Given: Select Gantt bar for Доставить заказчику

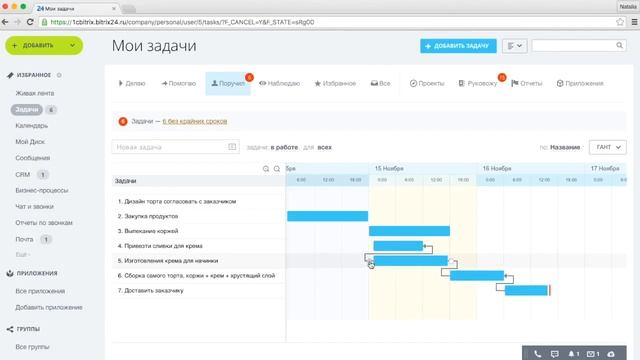Looking at the screenshot, I should click(x=526, y=290).
